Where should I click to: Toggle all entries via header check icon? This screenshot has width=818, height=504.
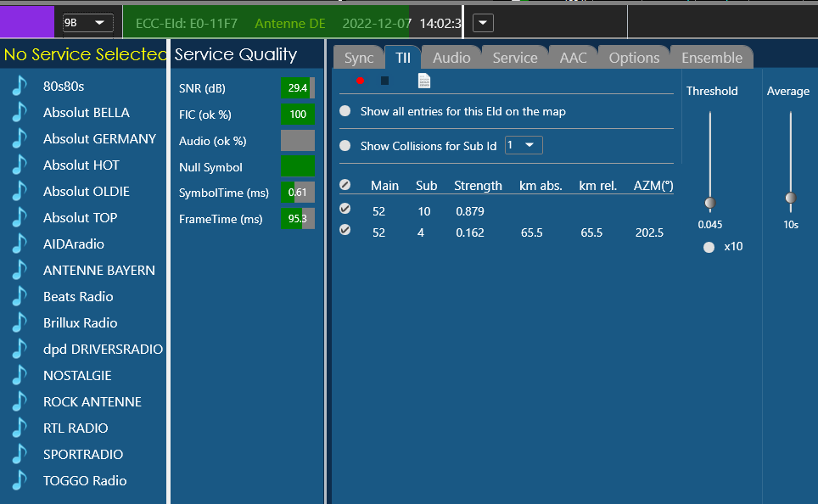pos(345,185)
